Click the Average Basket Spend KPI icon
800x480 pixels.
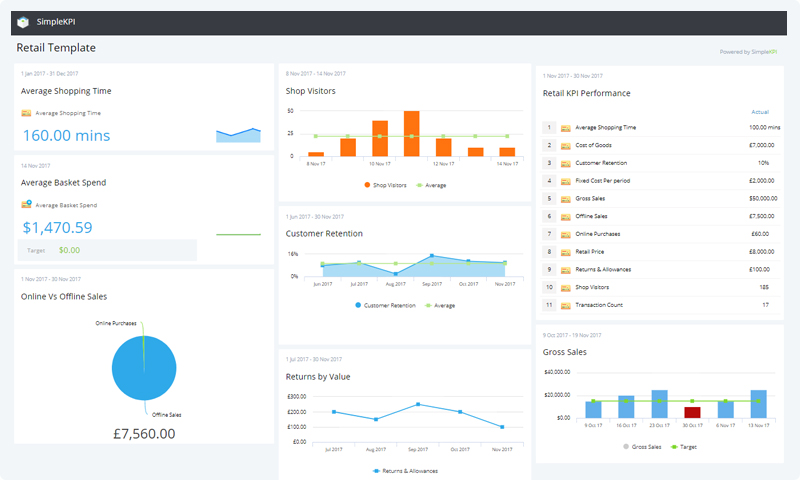pyautogui.click(x=26, y=204)
